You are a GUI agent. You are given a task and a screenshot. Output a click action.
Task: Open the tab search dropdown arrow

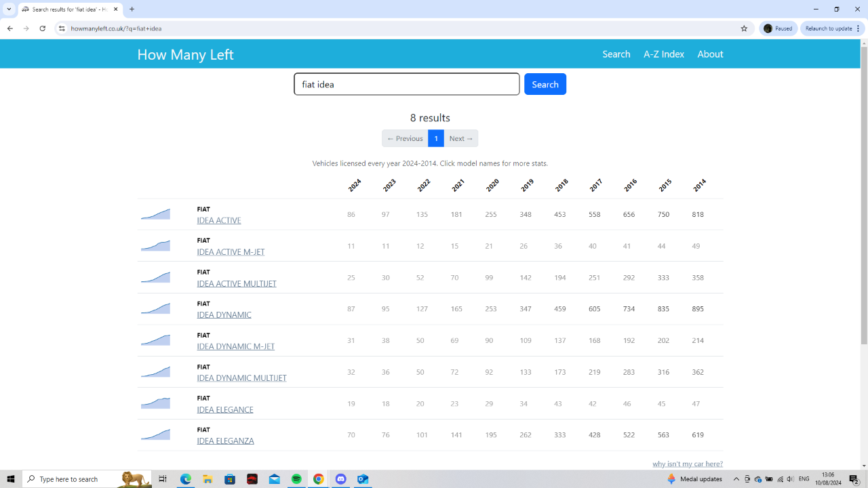pos(9,9)
